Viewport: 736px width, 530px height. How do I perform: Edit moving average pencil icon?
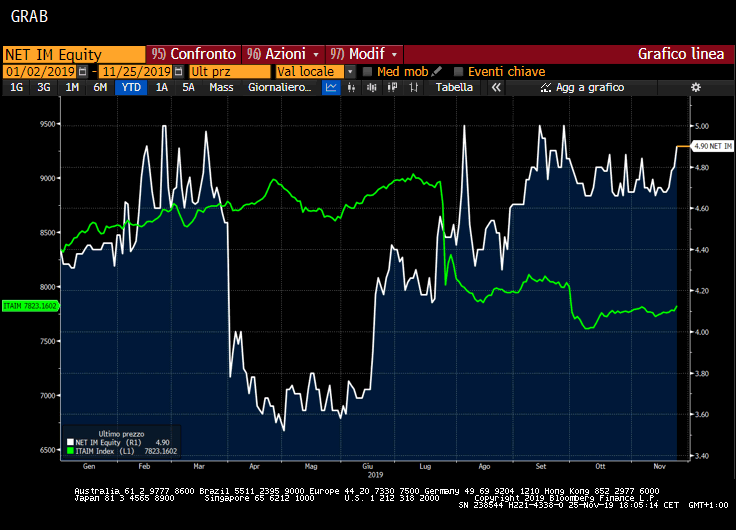click(437, 71)
